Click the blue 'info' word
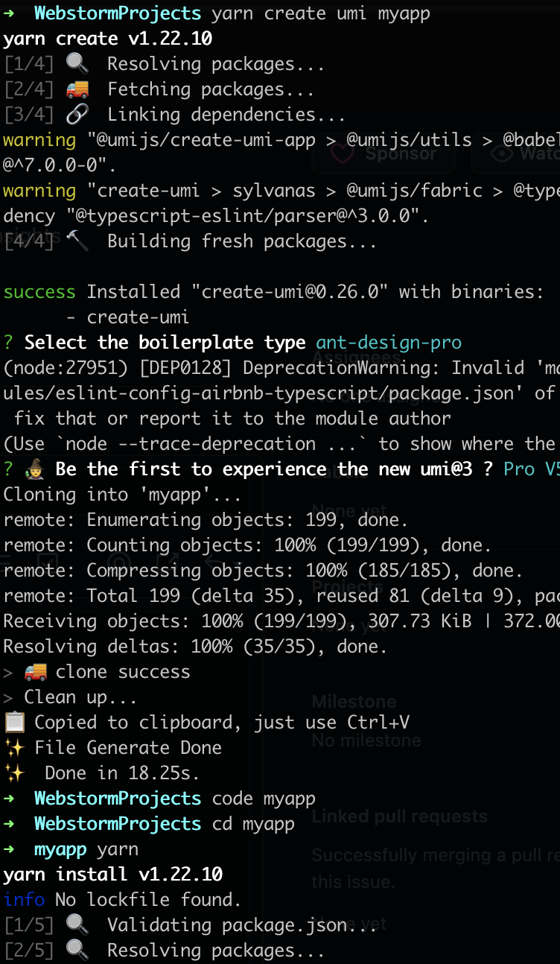This screenshot has height=964, width=560. click(x=24, y=900)
